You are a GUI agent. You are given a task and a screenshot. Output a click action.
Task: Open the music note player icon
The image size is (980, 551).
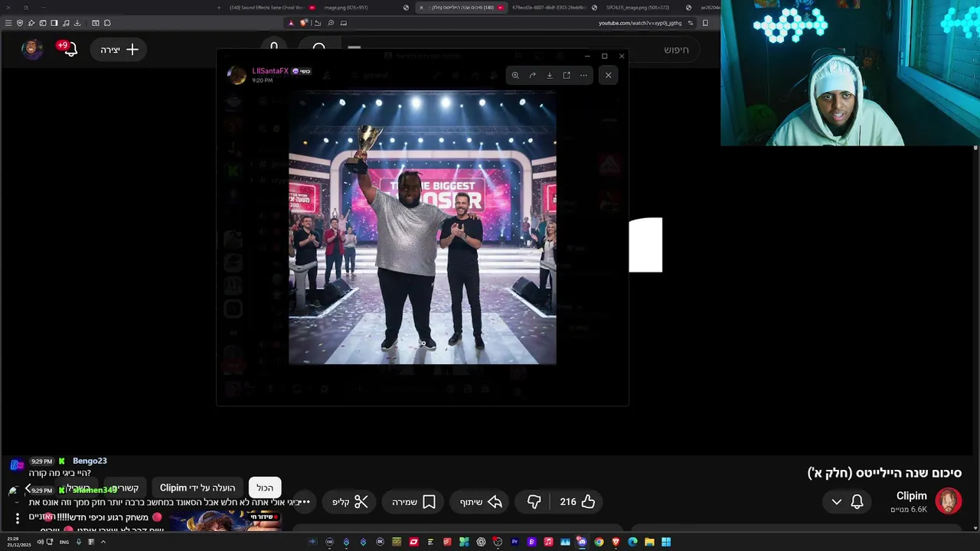click(66, 23)
